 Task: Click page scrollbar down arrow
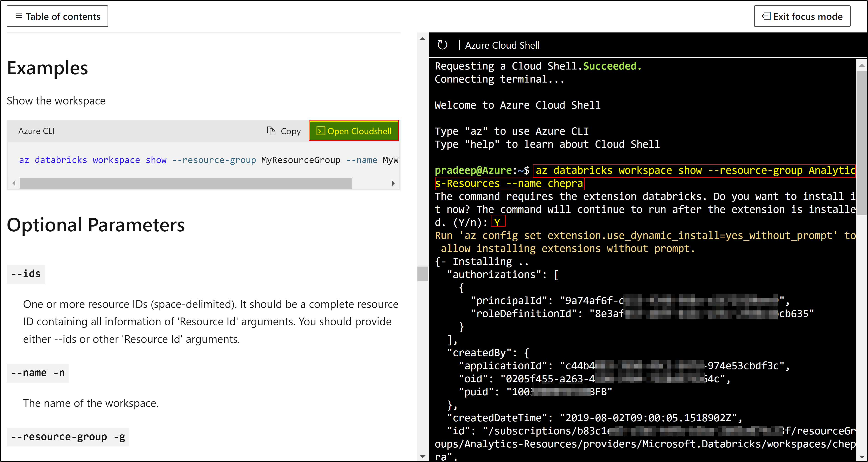tap(422, 456)
